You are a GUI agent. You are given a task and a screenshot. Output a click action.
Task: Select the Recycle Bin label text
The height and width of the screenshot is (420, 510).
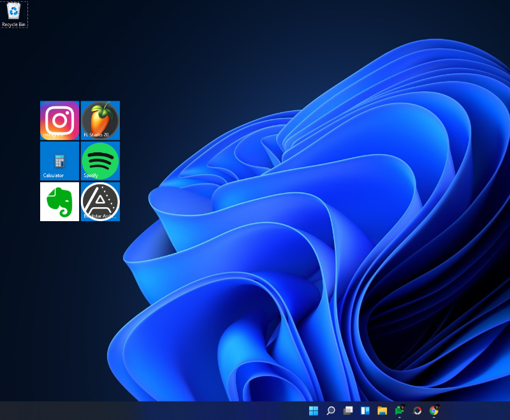click(x=14, y=25)
